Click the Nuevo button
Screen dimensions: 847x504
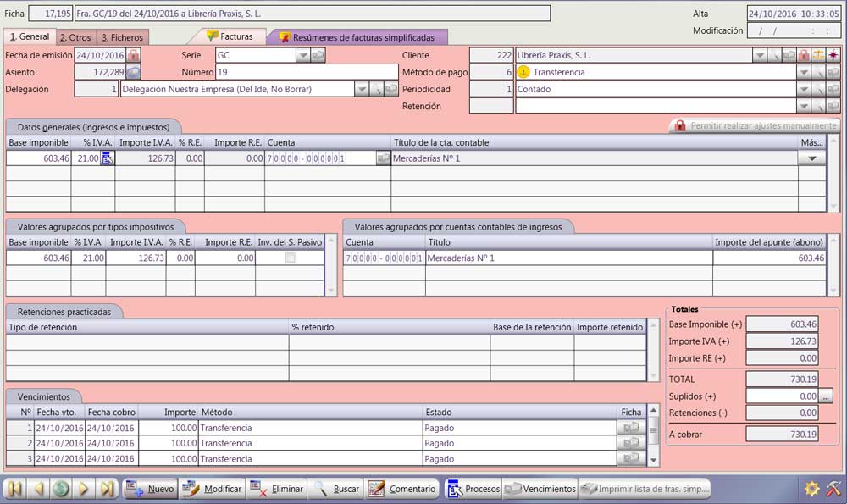point(151,489)
